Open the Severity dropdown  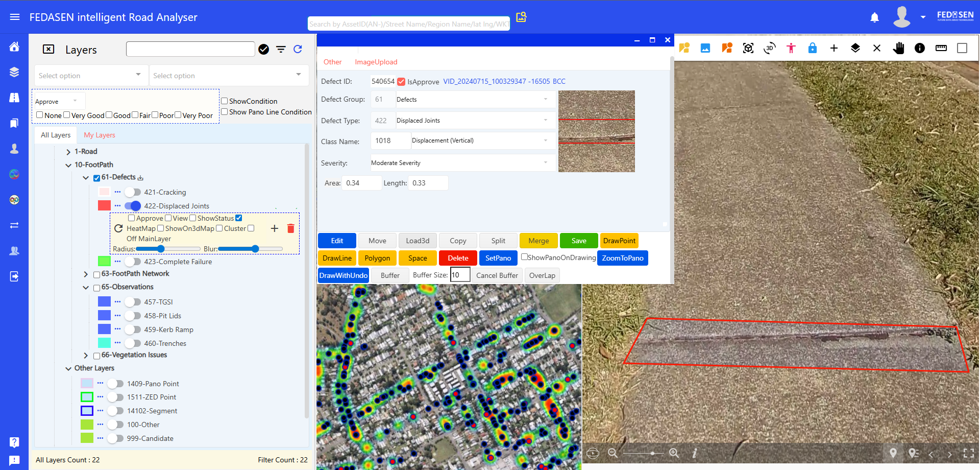[x=462, y=163]
